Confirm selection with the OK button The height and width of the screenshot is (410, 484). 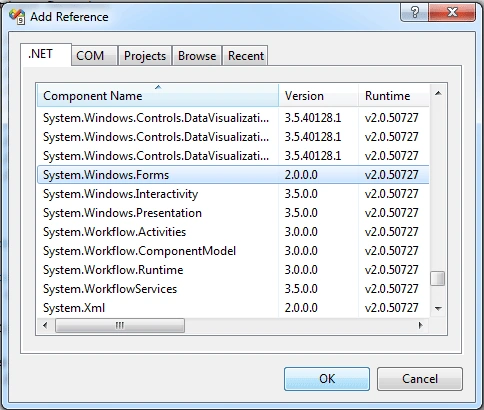[x=327, y=379]
